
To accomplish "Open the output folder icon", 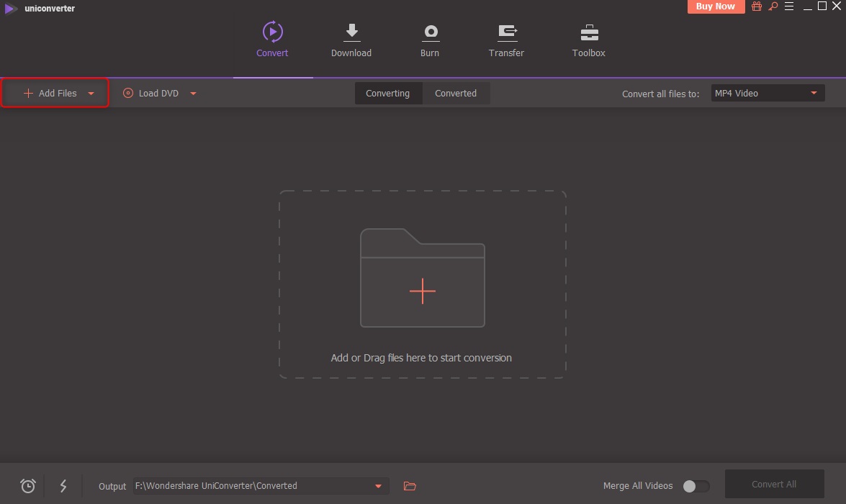I will pos(410,486).
